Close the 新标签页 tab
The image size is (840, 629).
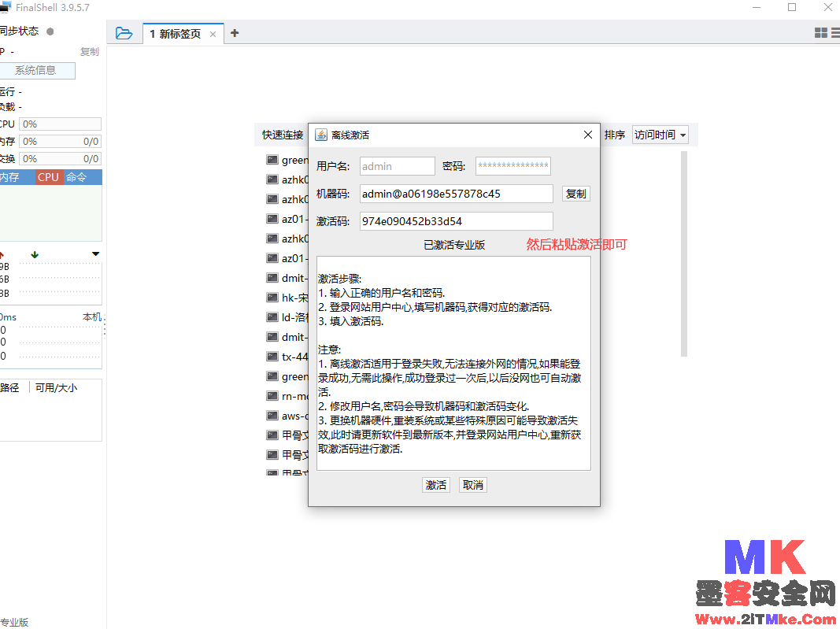(x=213, y=35)
